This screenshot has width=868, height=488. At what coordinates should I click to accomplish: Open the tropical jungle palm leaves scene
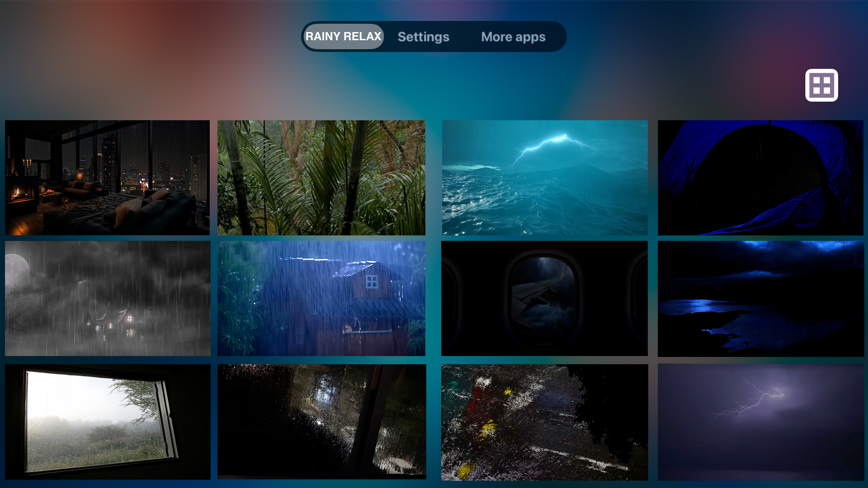coord(321,178)
